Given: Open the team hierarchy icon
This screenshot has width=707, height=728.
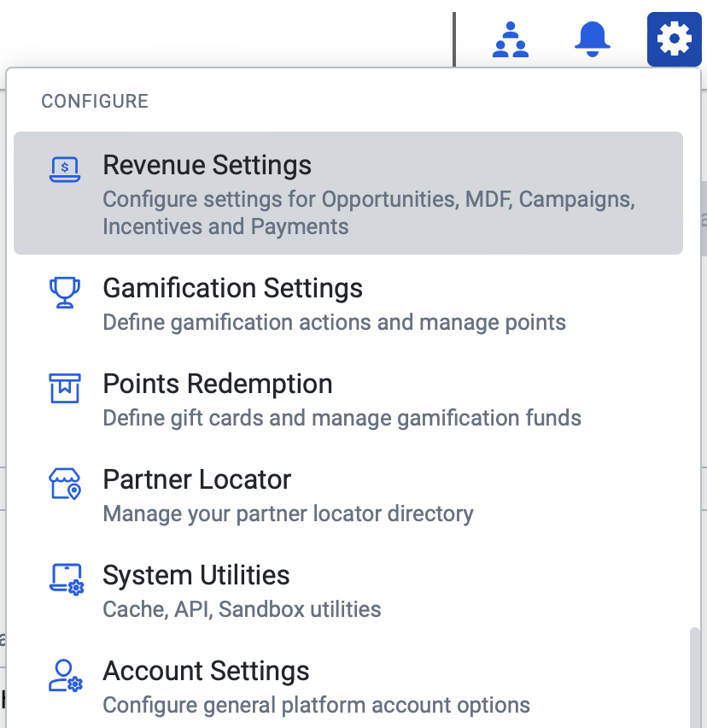Looking at the screenshot, I should (511, 39).
